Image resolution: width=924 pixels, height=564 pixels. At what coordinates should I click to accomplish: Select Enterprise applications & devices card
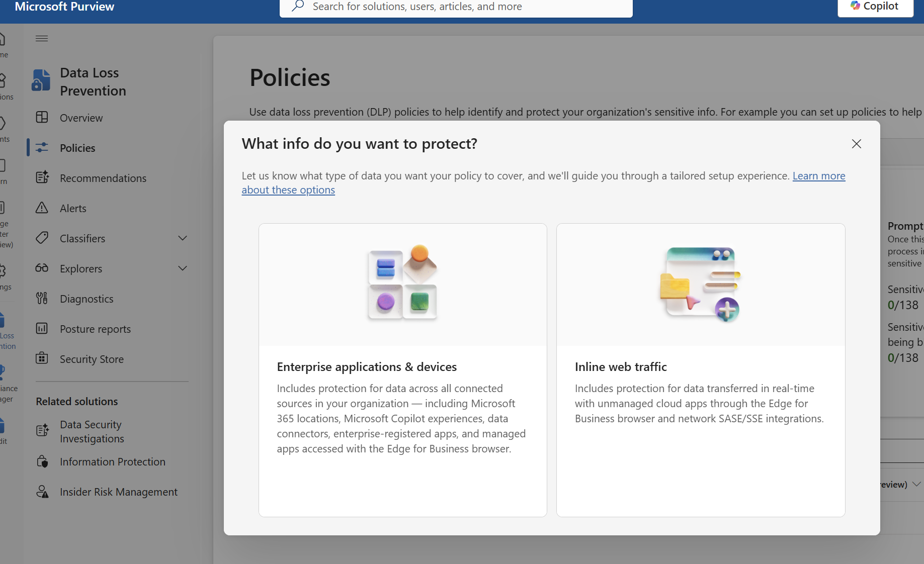click(402, 369)
